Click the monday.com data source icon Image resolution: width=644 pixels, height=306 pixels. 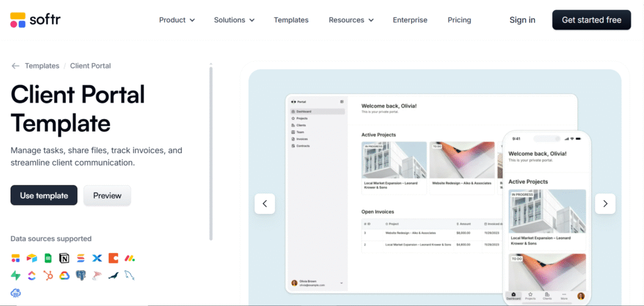pos(130,258)
